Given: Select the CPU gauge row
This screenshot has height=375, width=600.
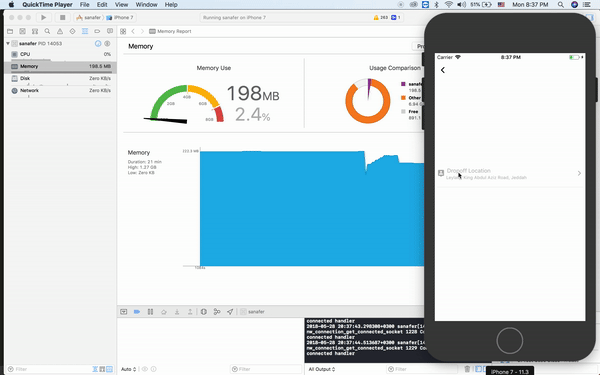Looking at the screenshot, I should pyautogui.click(x=61, y=54).
